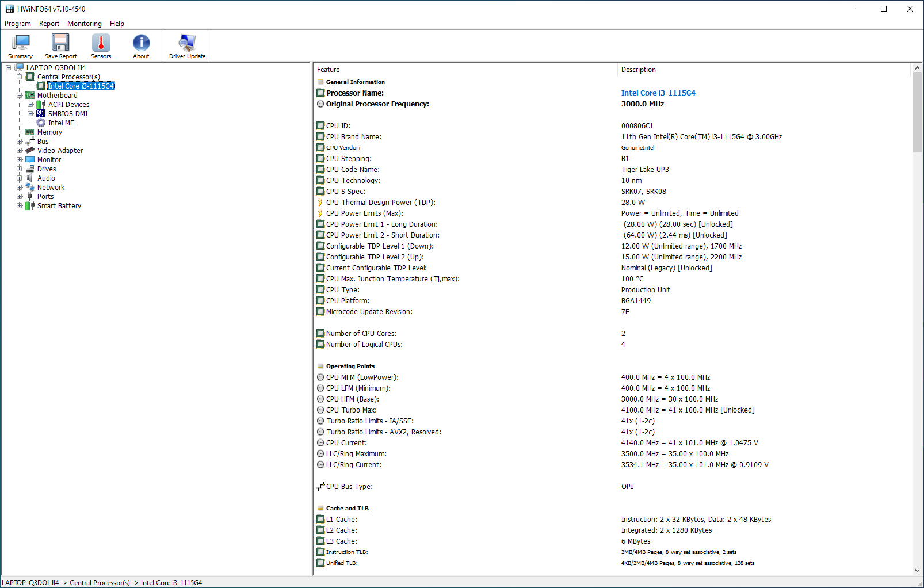Screen dimensions: 924x588
Task: Click the HWiNFO64 title bar app icon
Action: click(x=9, y=9)
